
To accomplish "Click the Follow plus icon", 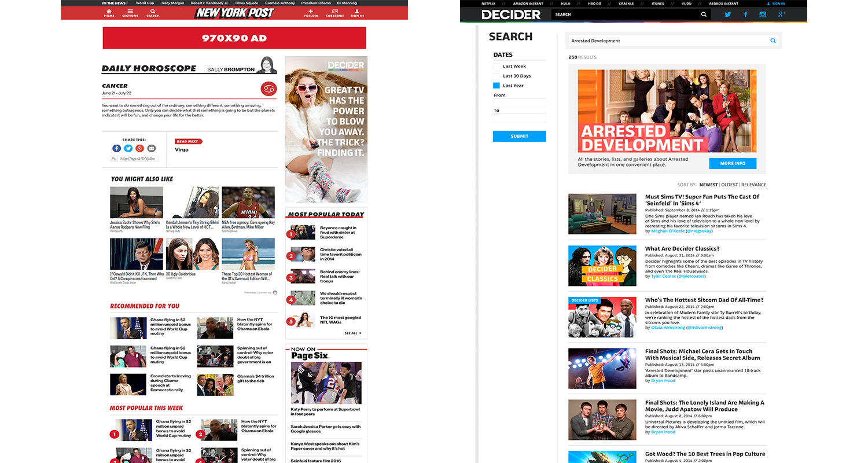I will click(x=311, y=12).
